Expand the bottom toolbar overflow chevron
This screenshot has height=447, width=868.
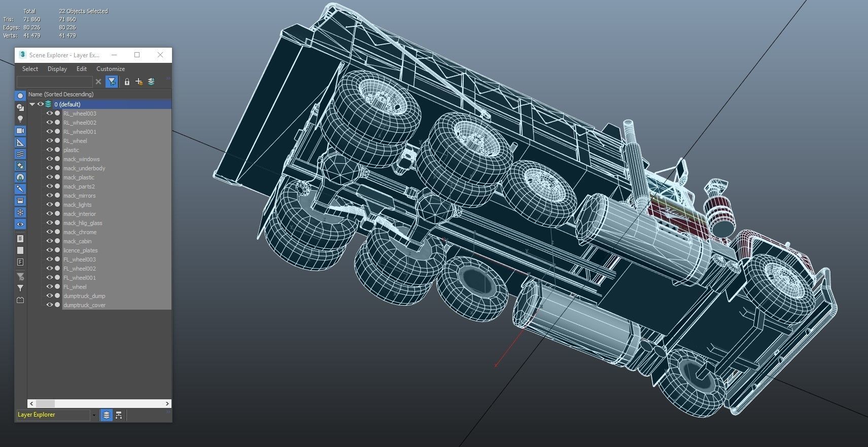(168, 412)
